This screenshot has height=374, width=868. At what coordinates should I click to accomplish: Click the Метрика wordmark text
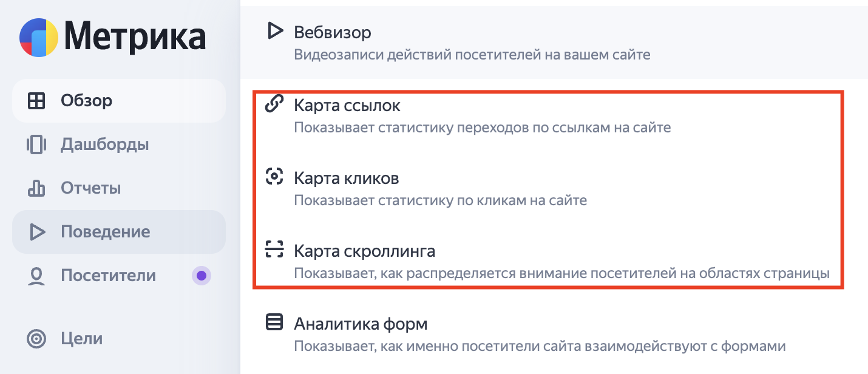[135, 37]
